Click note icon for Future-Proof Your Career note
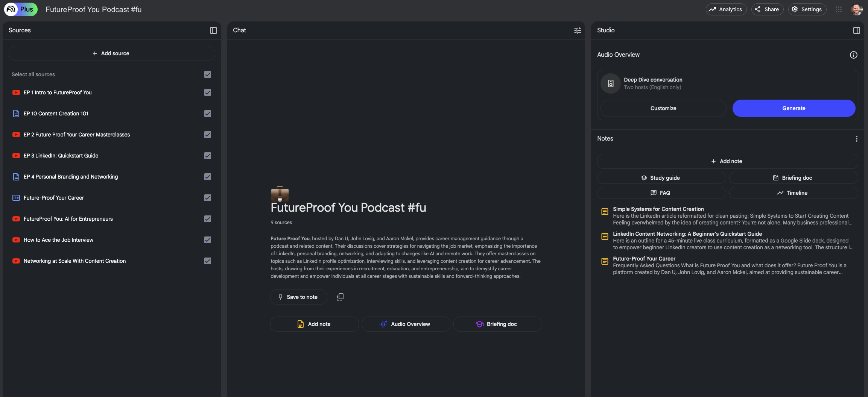 pyautogui.click(x=605, y=261)
